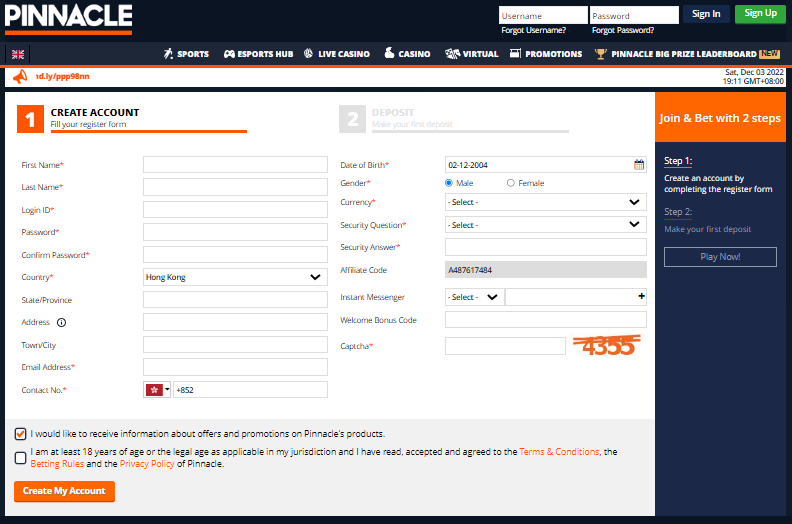This screenshot has width=792, height=524.
Task: Go to the Esports Hub menu
Action: (x=257, y=54)
